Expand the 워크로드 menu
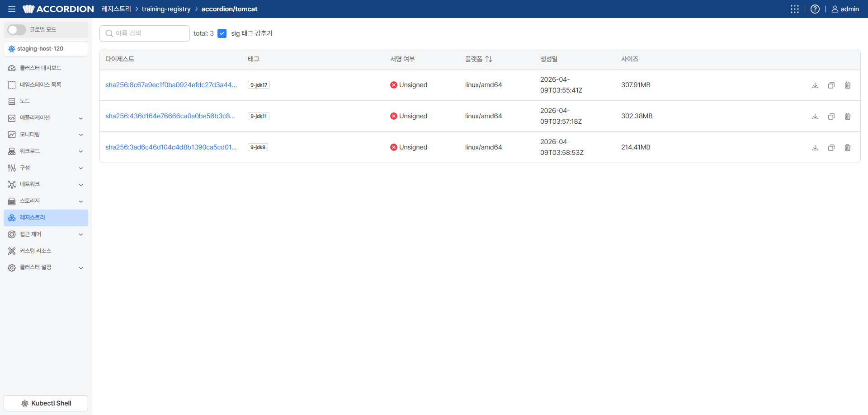 pyautogui.click(x=46, y=151)
